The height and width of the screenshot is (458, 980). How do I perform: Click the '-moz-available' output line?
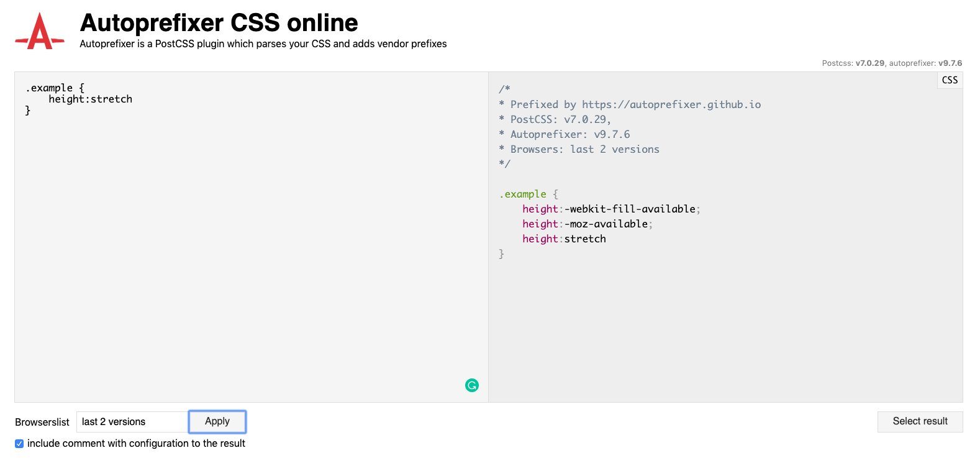pos(588,224)
